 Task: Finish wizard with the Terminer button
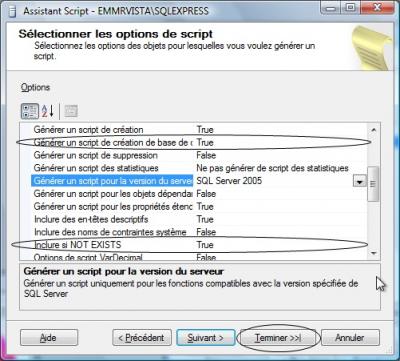click(278, 338)
